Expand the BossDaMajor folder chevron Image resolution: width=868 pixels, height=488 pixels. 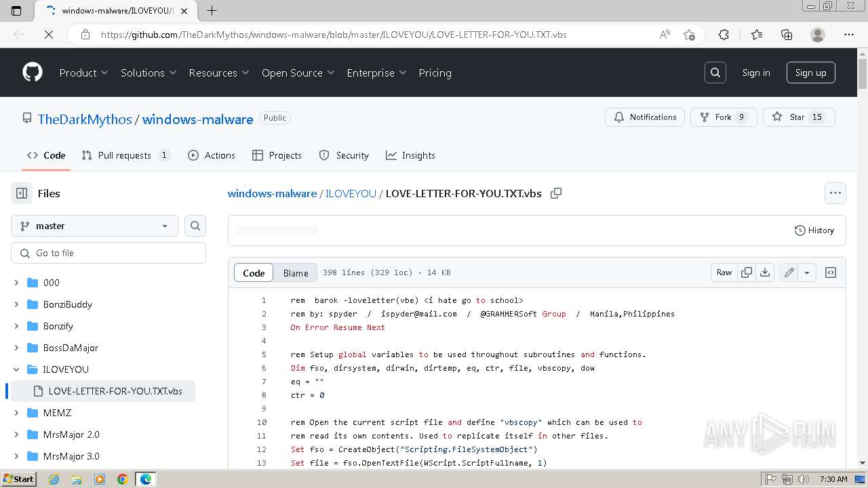click(16, 348)
